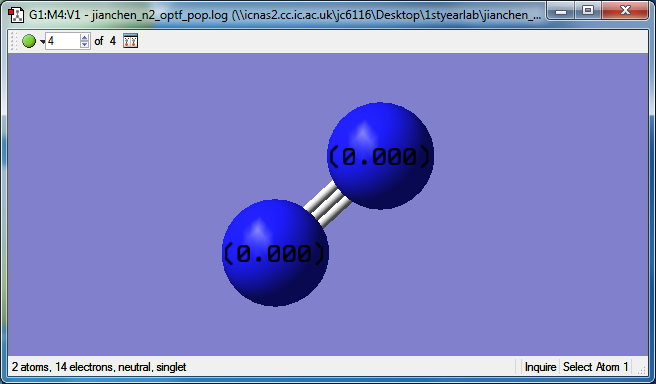Click the GaussView window icon in title bar

[16, 15]
